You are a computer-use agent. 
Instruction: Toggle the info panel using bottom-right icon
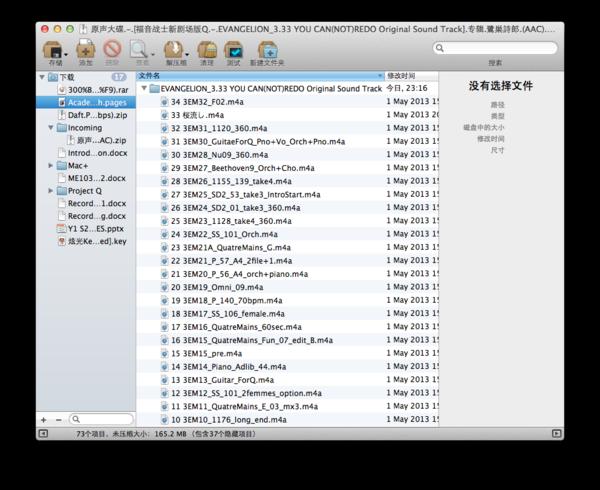coord(556,433)
